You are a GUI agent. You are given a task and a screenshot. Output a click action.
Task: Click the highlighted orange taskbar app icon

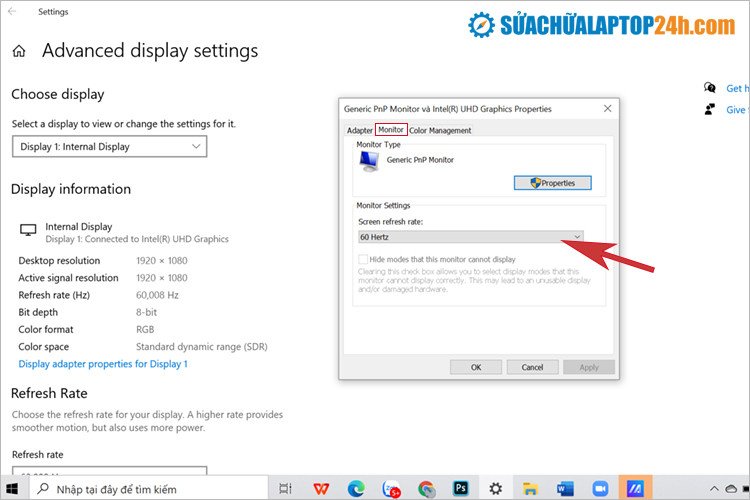point(635,488)
